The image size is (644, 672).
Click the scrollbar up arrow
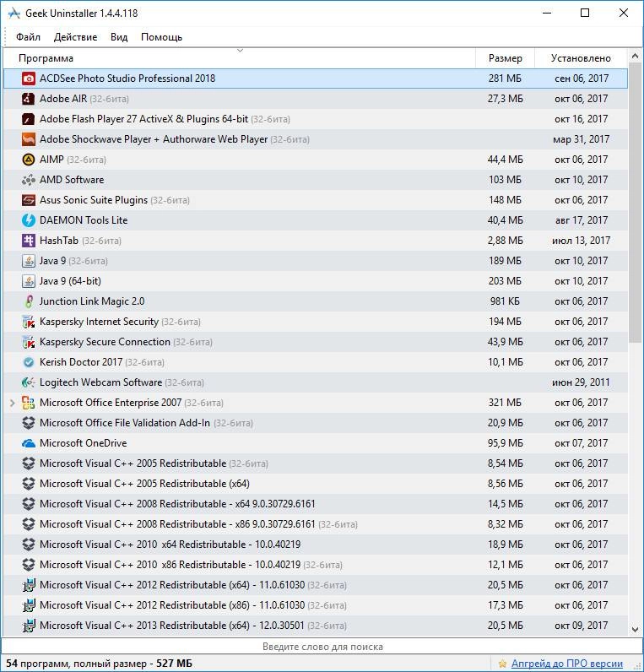(635, 56)
